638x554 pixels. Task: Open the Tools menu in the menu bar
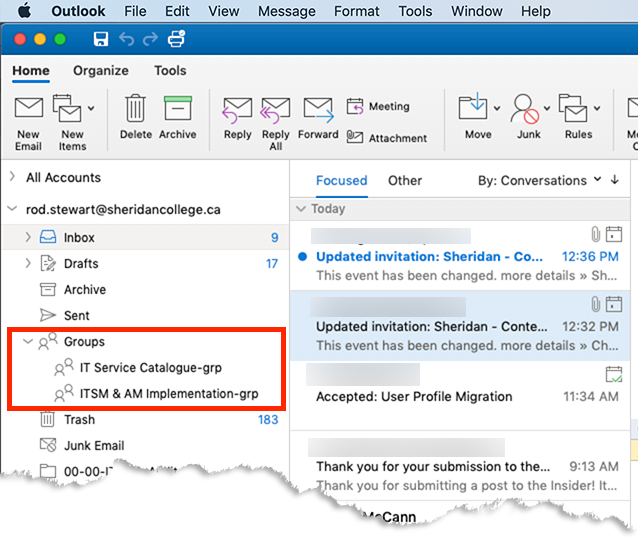pyautogui.click(x=415, y=11)
